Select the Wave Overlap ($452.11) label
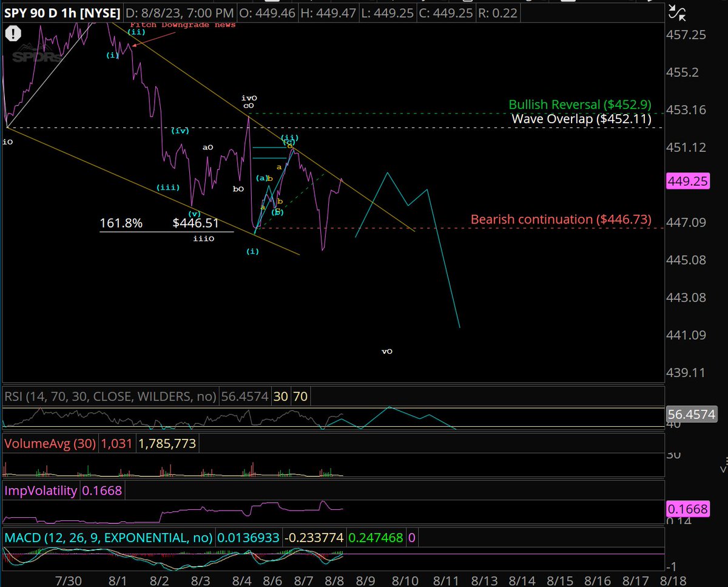This screenshot has height=587, width=728. coord(581,119)
